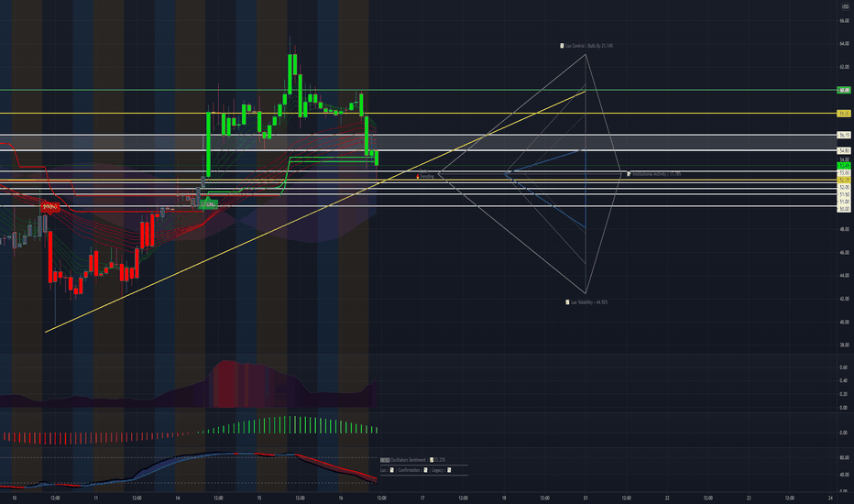Click the 'Lux Control : Bulls By' text
Screen dimensions: 854x504
click(584, 46)
